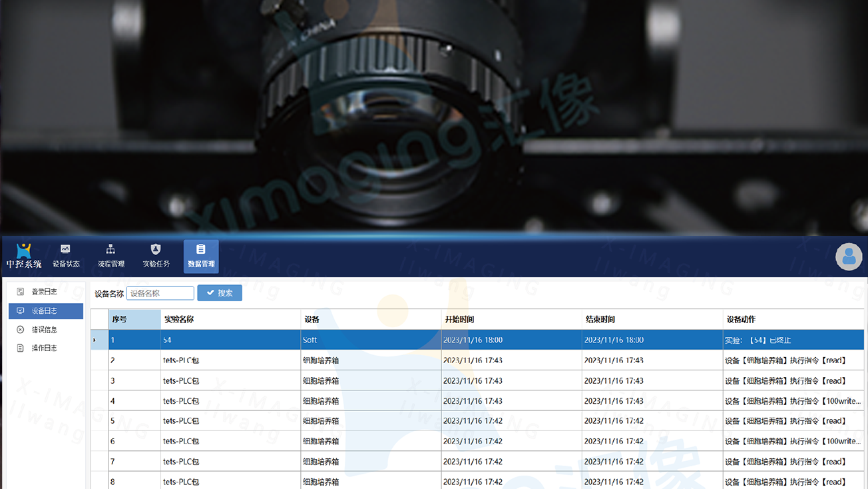The width and height of the screenshot is (868, 489).
Task: Click the 设备 column header
Action: pos(370,320)
